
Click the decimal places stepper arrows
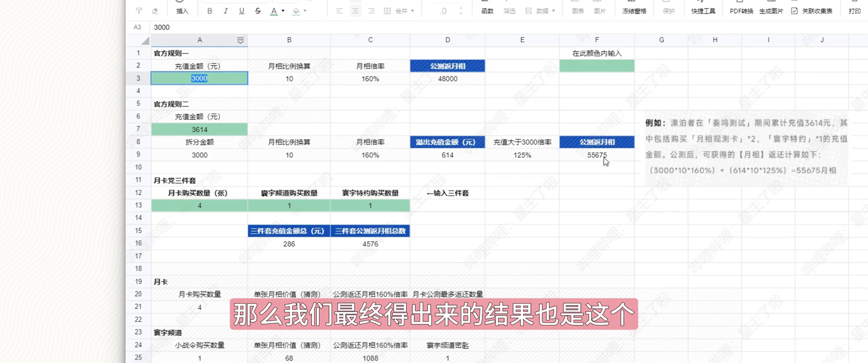461,11
